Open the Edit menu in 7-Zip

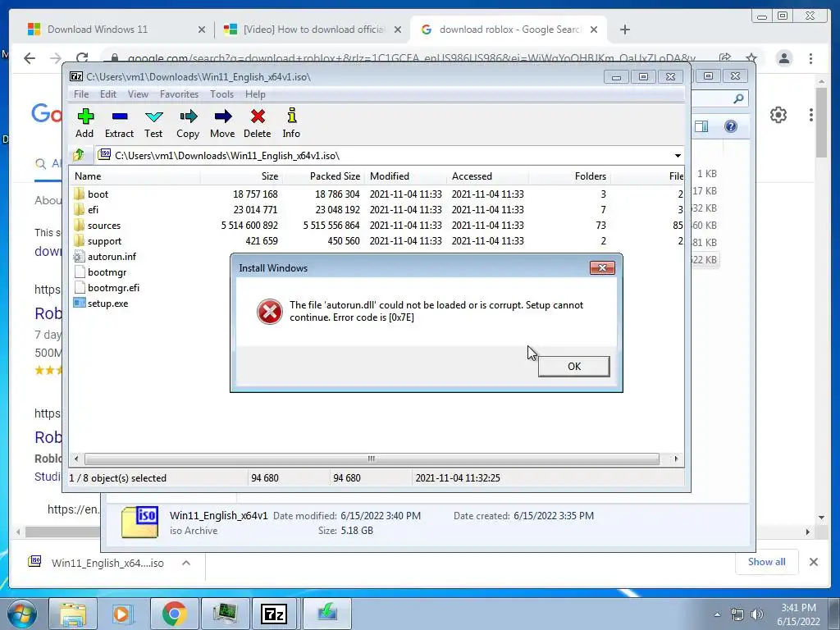pyautogui.click(x=108, y=94)
